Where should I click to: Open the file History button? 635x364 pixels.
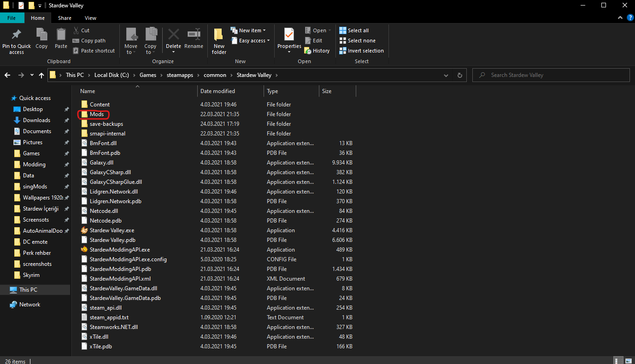(x=317, y=51)
